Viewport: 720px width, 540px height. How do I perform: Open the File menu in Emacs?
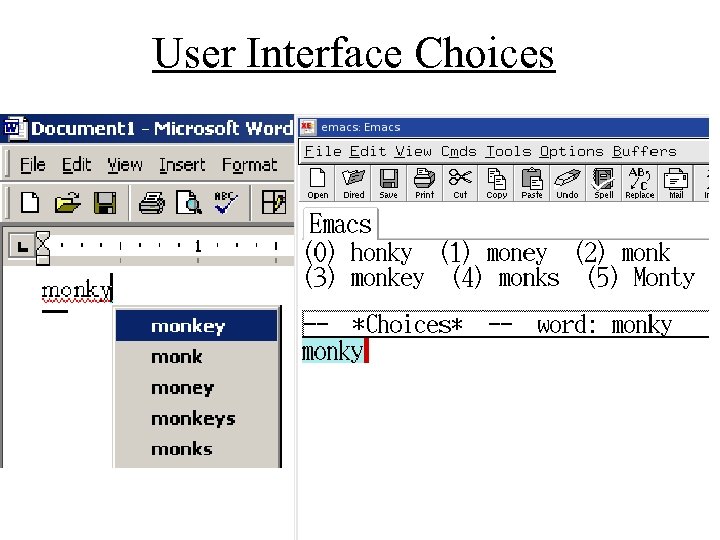[323, 151]
